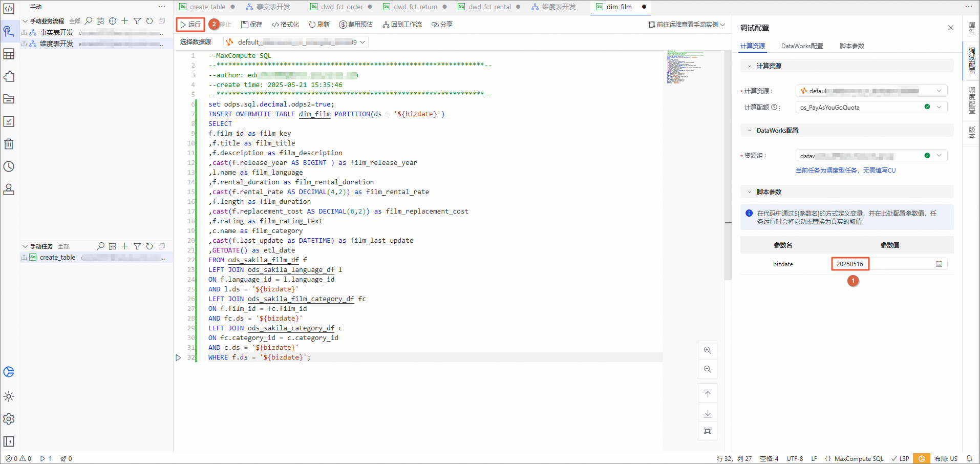Open the settings gear in left sidebar
980x464 pixels.
click(x=9, y=419)
